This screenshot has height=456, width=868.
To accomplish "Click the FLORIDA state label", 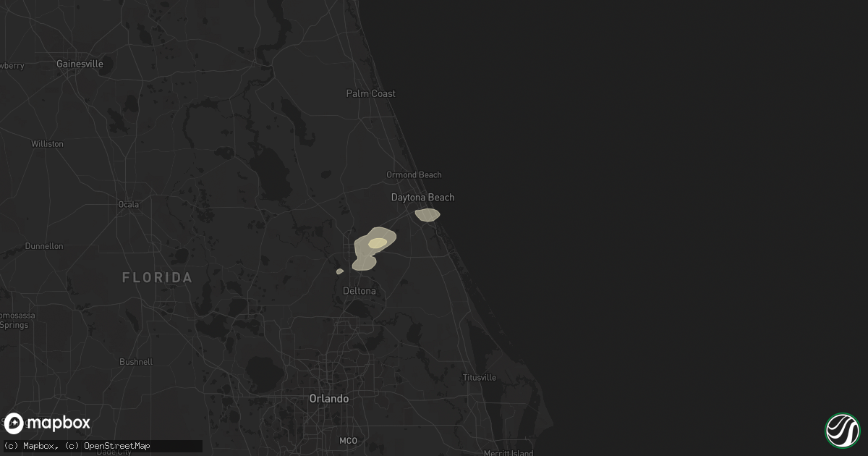I will pyautogui.click(x=157, y=277).
